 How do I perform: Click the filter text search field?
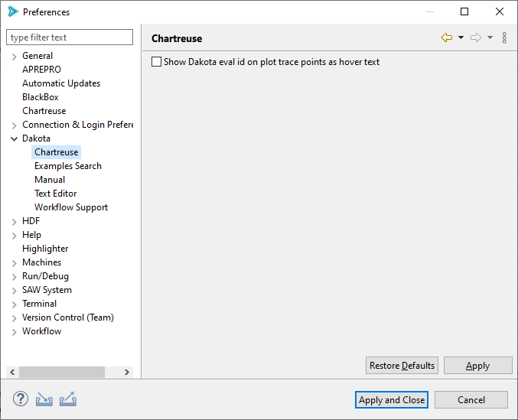70,37
